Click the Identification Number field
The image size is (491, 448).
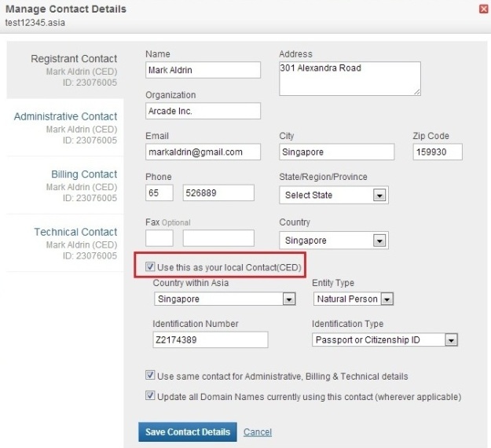[x=211, y=340]
